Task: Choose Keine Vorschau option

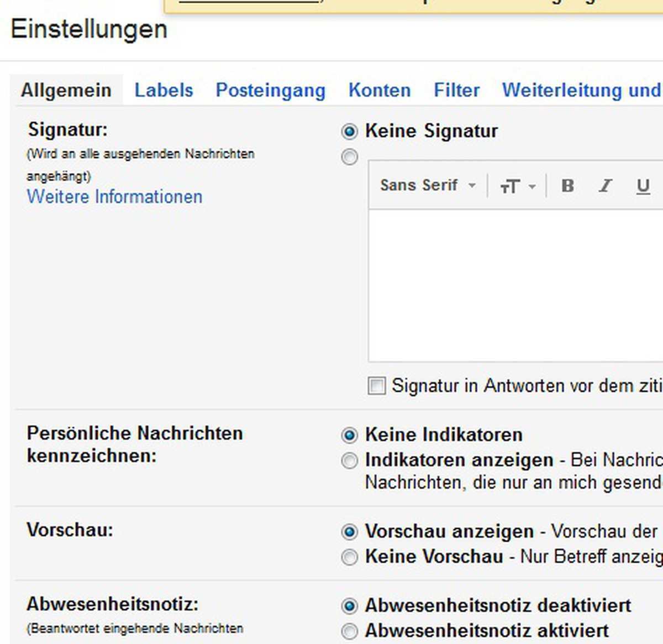Action: click(x=349, y=557)
